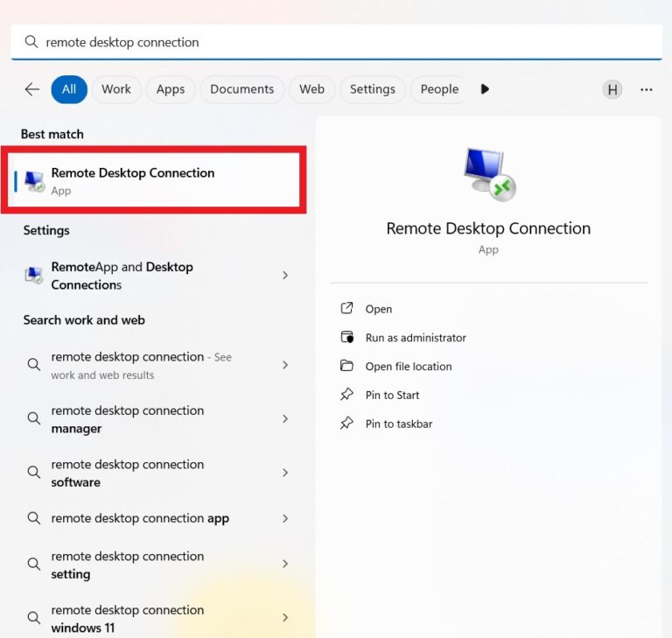Click the Open file location folder icon

(x=346, y=366)
